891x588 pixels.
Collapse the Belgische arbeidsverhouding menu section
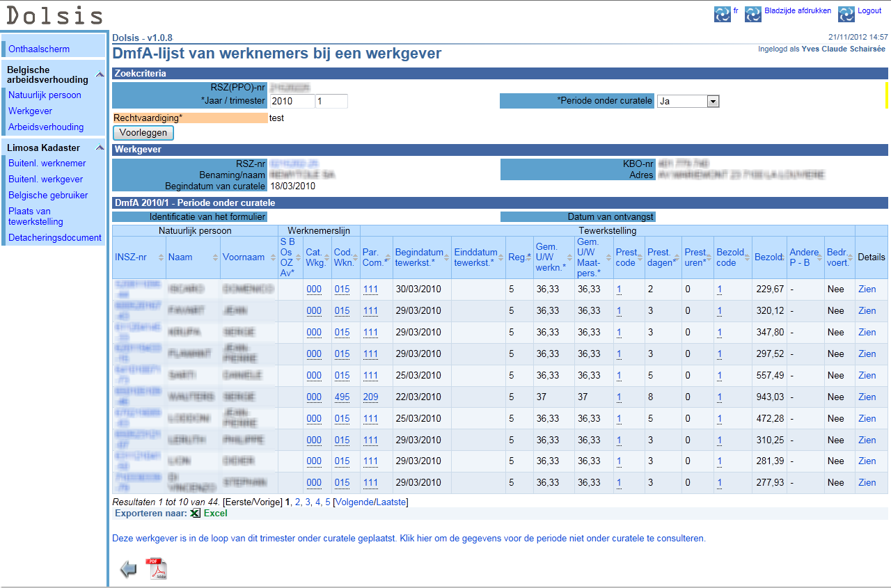click(100, 74)
